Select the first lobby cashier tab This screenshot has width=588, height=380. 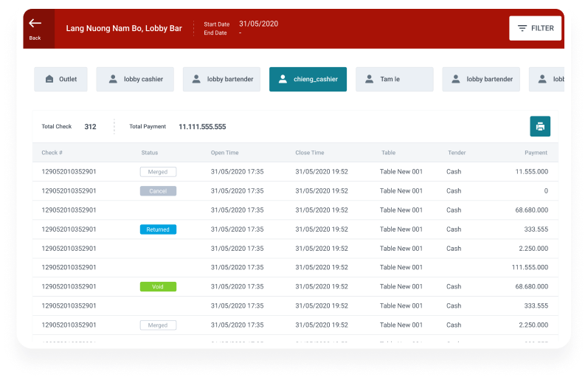coord(135,79)
